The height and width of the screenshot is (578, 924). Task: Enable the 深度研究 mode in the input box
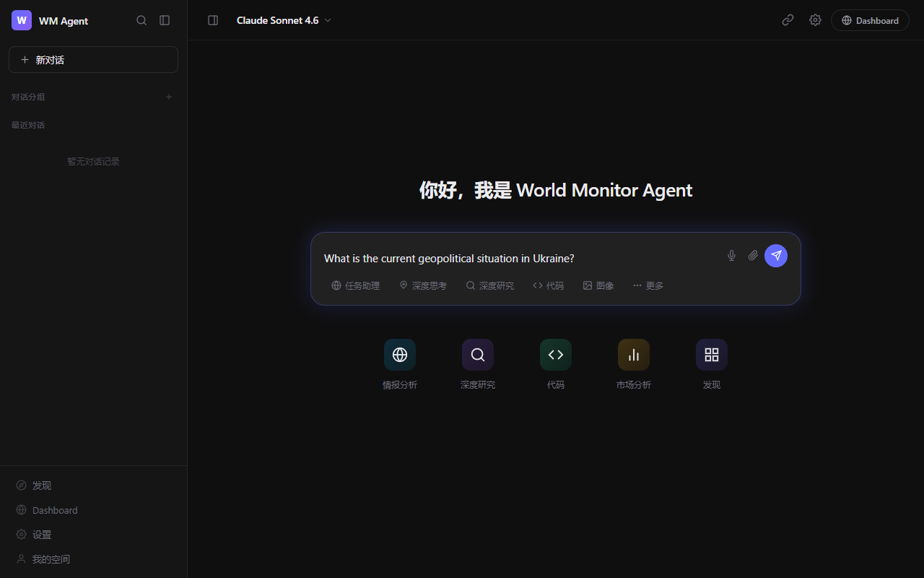coord(490,285)
